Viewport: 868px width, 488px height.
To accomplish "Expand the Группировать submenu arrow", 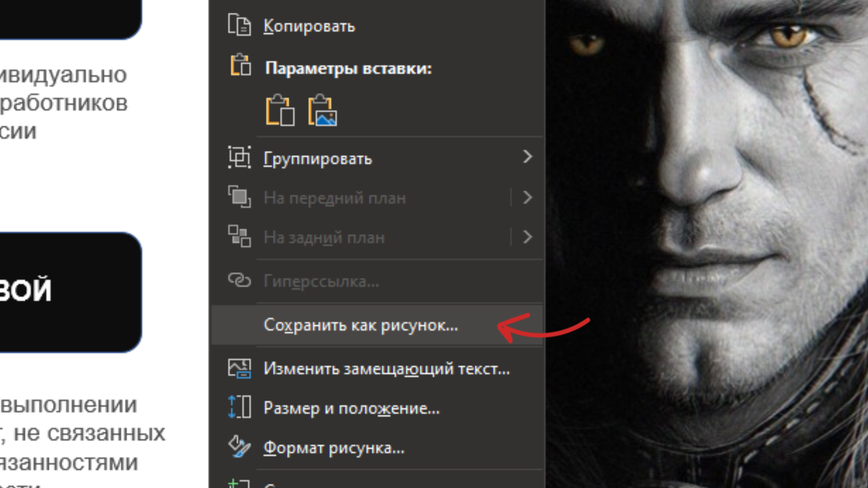I will pos(527,157).
